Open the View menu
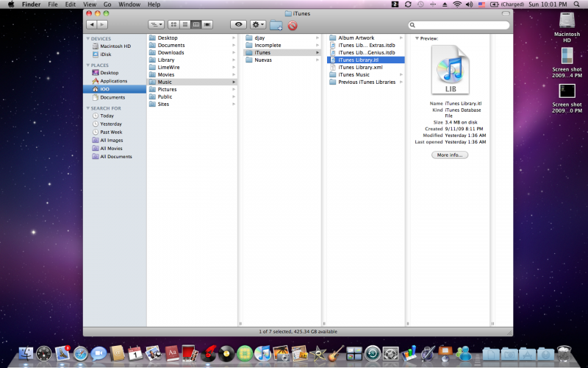 click(90, 4)
